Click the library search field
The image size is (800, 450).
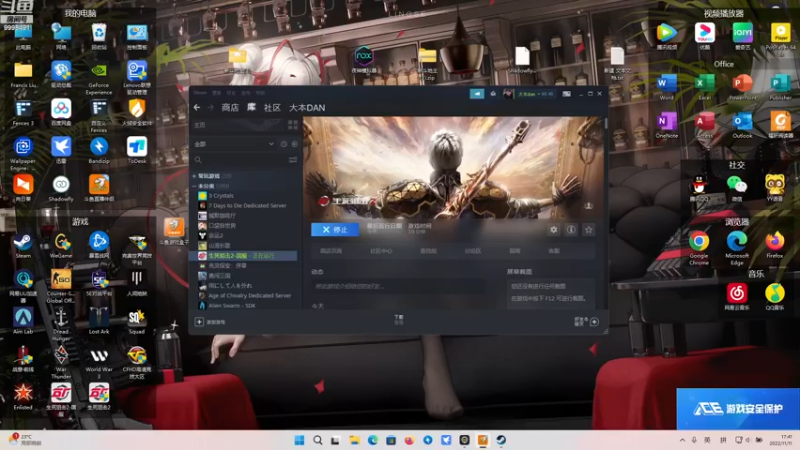coord(240,160)
